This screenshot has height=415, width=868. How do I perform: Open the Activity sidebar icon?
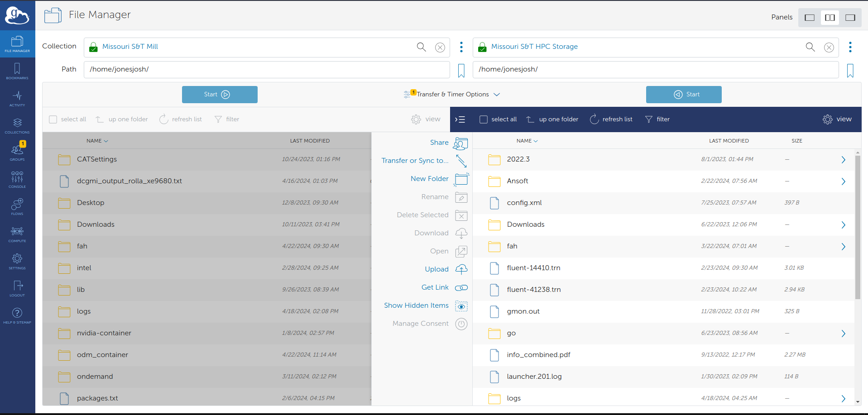(17, 98)
